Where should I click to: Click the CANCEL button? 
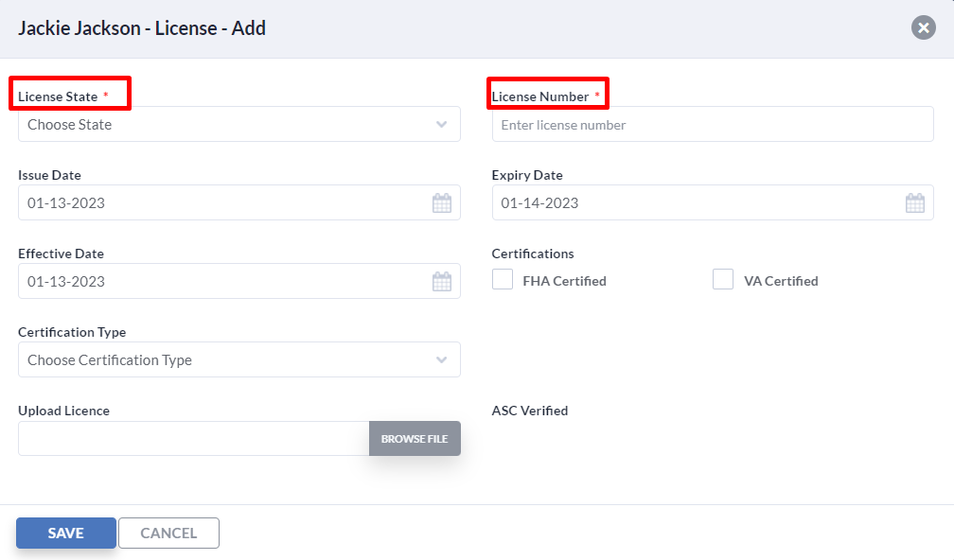coord(168,533)
